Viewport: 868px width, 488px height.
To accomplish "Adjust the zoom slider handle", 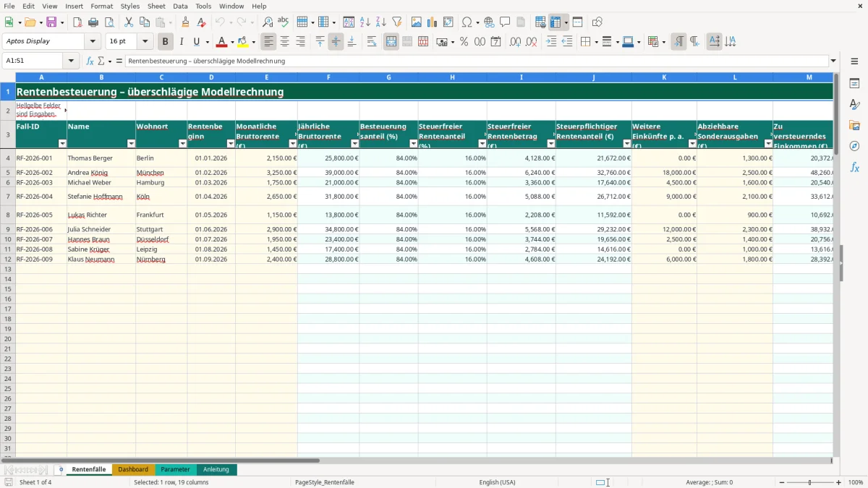I will point(809,482).
